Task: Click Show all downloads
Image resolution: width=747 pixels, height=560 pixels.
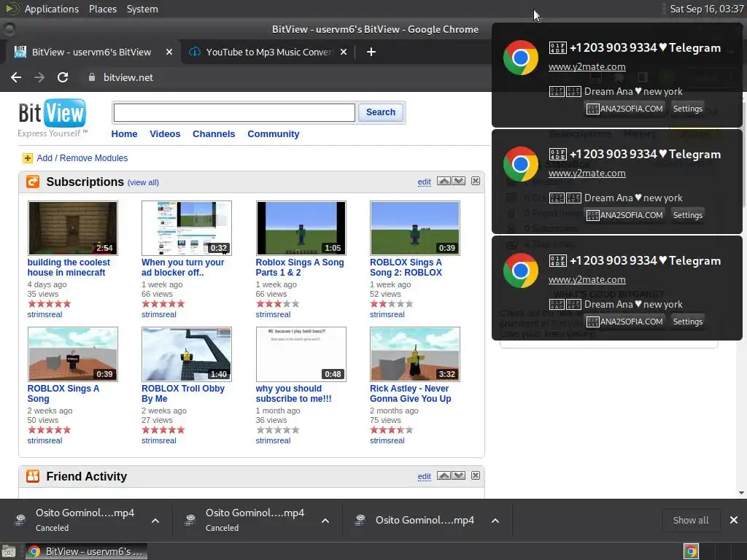Action: [x=690, y=520]
